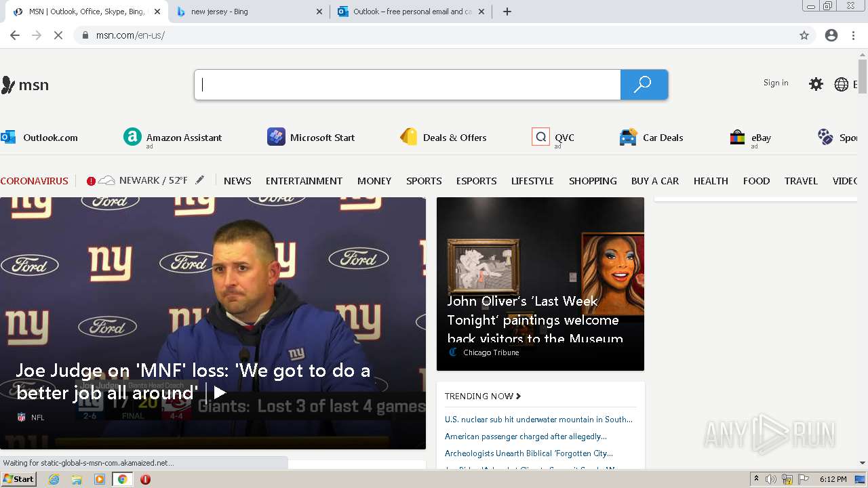Expand Trending Now chevron
868x488 pixels.
(519, 396)
